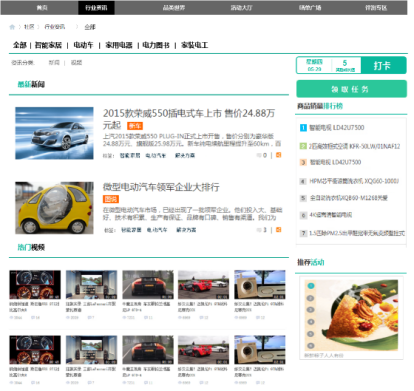Viewport: 414px width, 391px height.
Task: Open the share icon for the 荣威550 article
Action: [278, 155]
